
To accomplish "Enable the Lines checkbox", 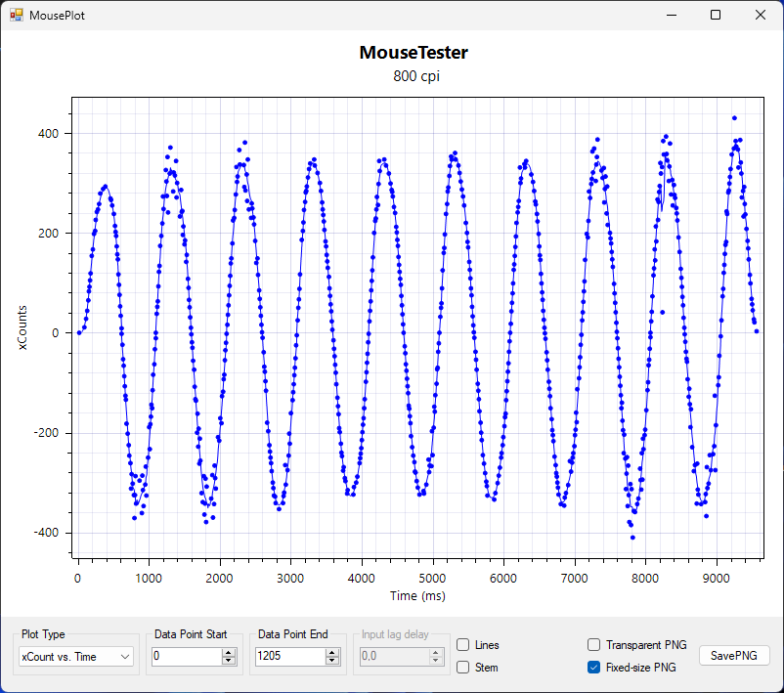I will [463, 645].
